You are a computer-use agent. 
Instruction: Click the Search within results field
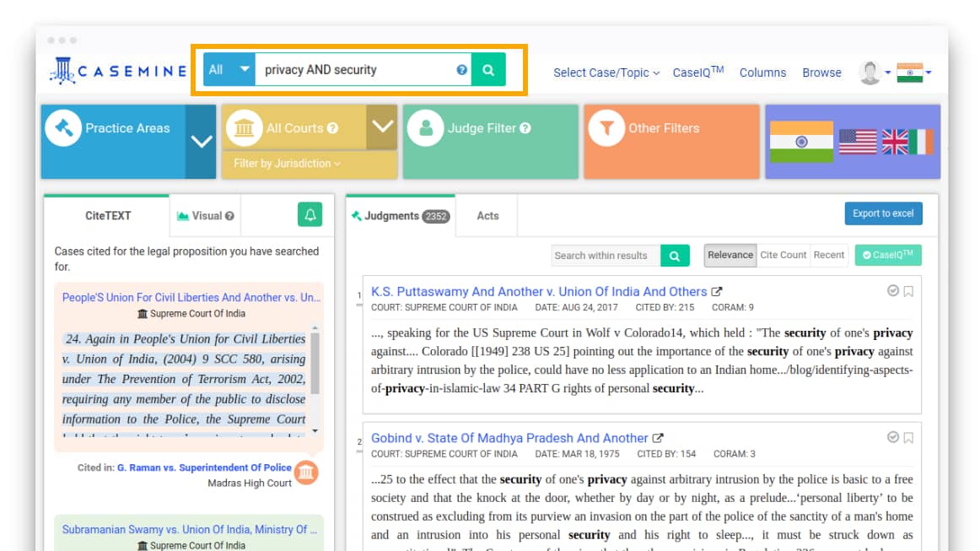coord(606,256)
